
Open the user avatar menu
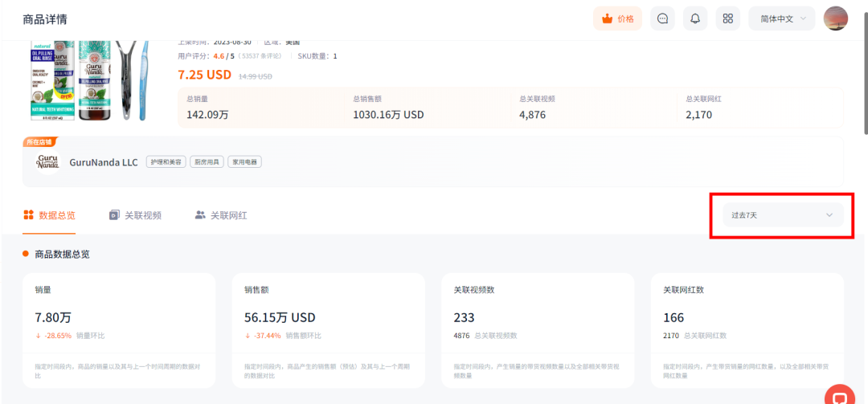835,18
